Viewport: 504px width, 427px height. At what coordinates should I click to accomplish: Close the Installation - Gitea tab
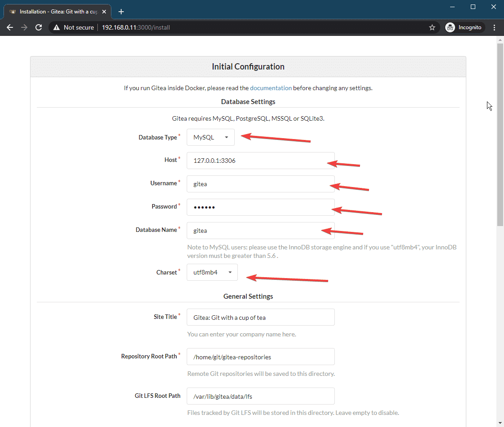(x=104, y=12)
